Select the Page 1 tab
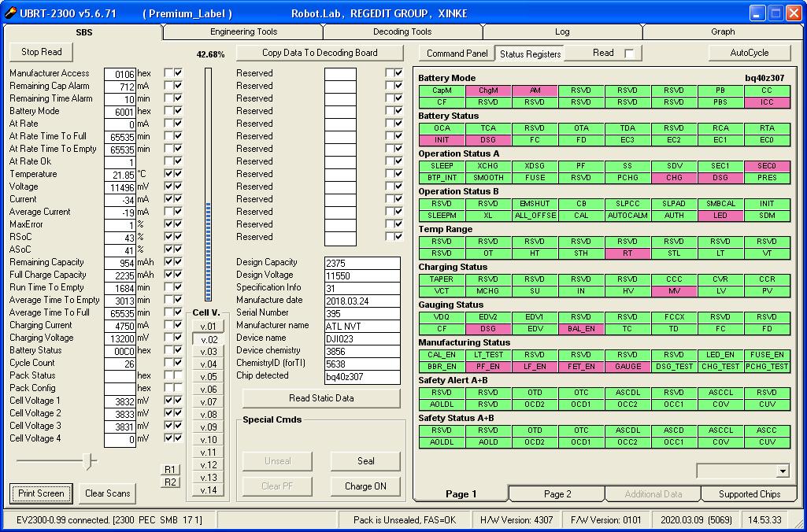Screen dimensions: 807x532 [x=461, y=494]
